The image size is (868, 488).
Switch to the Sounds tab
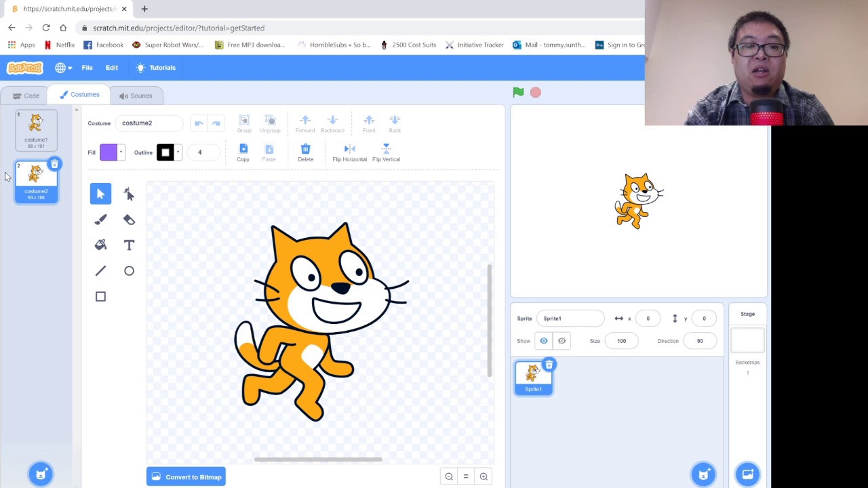point(136,96)
